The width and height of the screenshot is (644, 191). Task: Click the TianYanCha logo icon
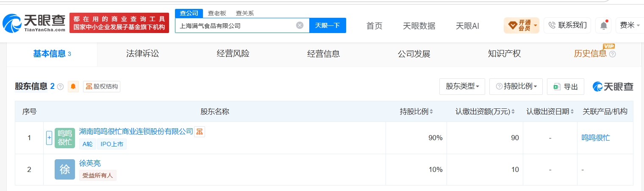tap(12, 24)
